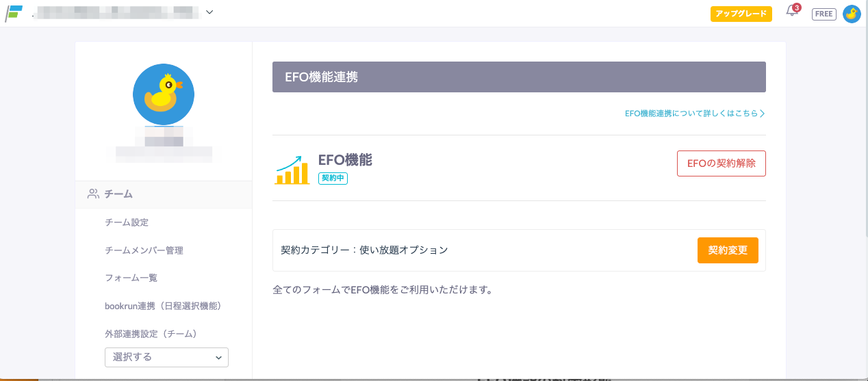The height and width of the screenshot is (381, 868).
Task: Expand the team name dropdown chevron
Action: (209, 12)
